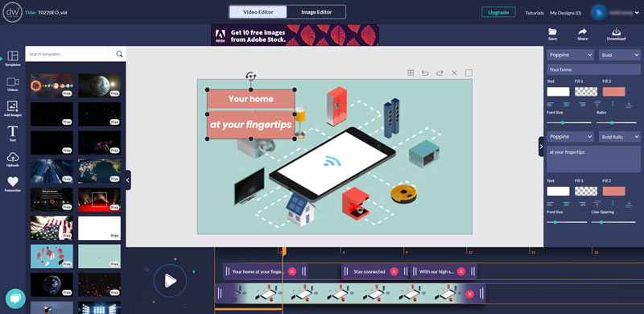Click the fullscreen square icon above canvas
This screenshot has height=314, width=644.
[x=469, y=72]
